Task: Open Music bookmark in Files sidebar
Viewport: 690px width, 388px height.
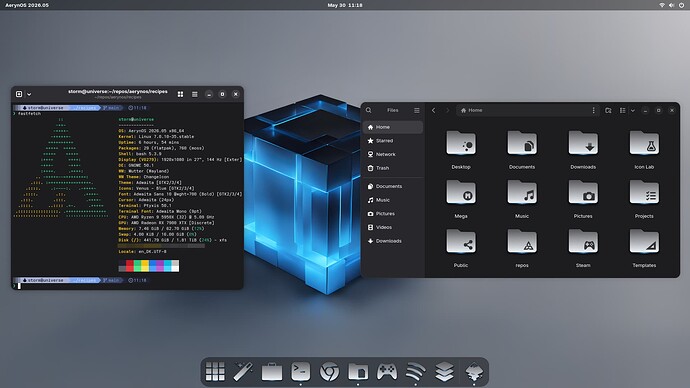Action: click(393, 200)
